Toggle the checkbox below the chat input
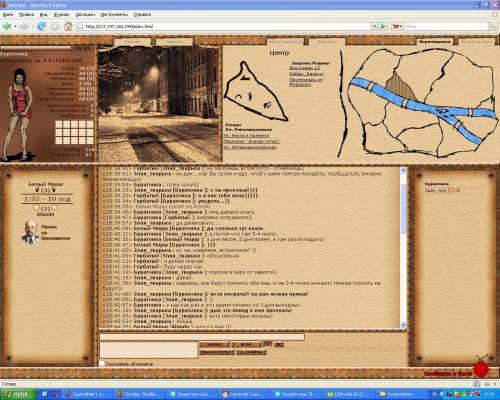Screen dimensions: 500x400 (102, 364)
